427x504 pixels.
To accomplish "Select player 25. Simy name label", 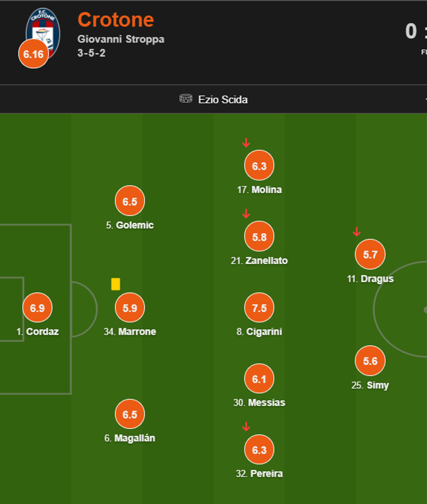I will [x=370, y=385].
